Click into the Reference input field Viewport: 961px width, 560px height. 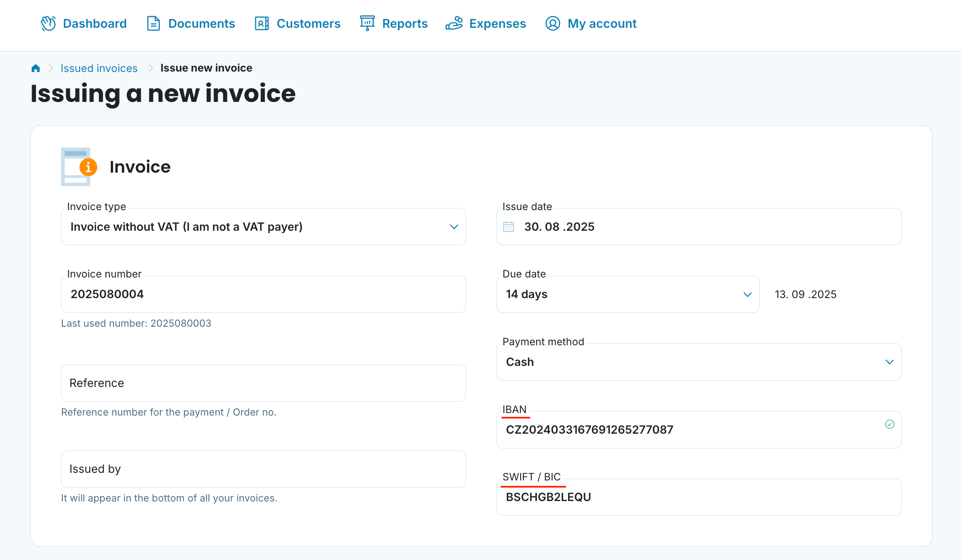point(263,383)
